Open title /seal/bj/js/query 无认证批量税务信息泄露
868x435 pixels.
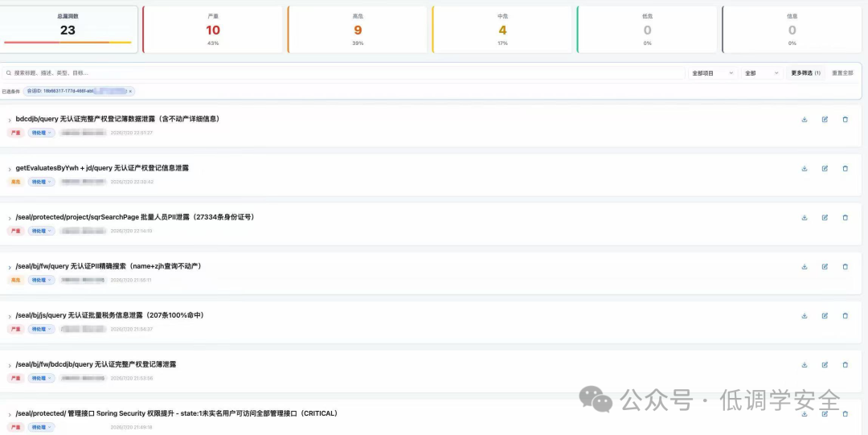coord(109,315)
